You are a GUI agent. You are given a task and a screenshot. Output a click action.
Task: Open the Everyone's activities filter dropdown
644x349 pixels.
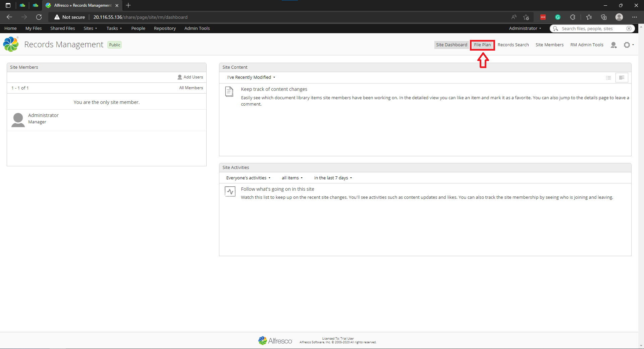pos(248,178)
